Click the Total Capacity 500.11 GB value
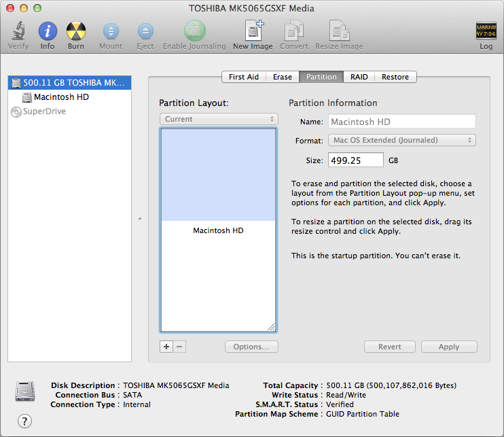 tap(391, 385)
